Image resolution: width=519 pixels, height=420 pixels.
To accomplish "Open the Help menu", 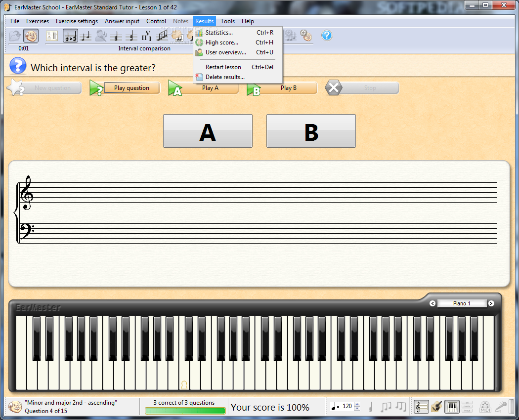I will pos(248,21).
